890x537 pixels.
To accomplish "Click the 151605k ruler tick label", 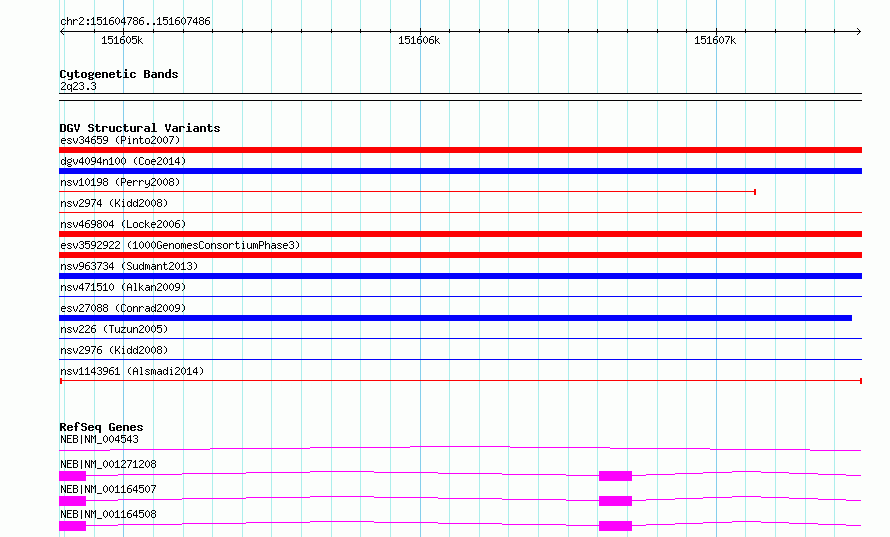I will tap(122, 40).
